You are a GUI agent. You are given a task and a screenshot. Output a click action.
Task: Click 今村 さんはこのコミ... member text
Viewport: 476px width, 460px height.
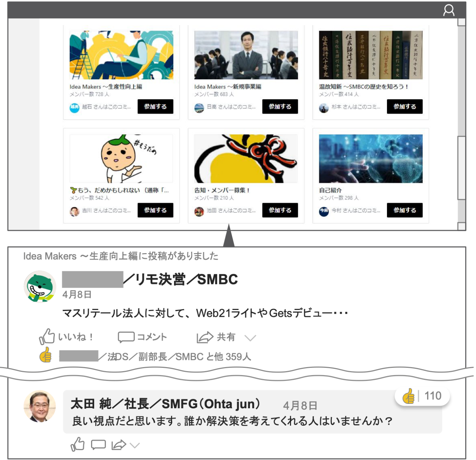(x=356, y=210)
